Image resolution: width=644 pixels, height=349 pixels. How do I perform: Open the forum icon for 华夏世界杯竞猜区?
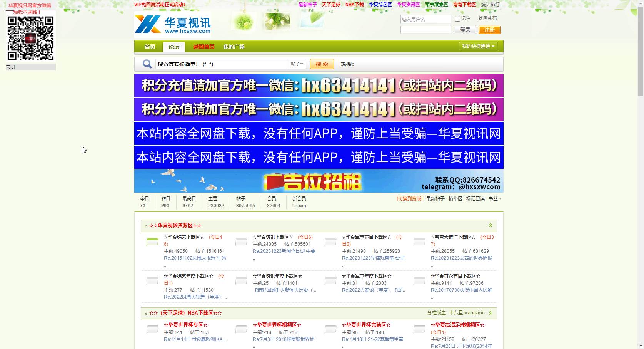330,329
